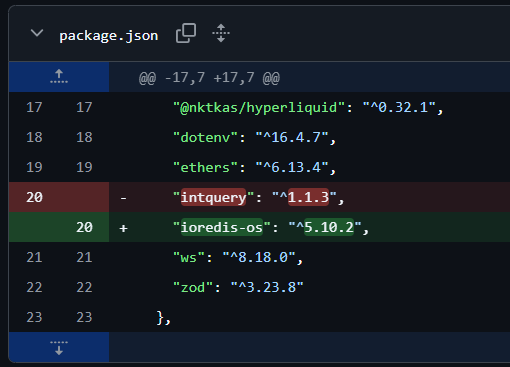Click the minus marker on removed line
Screen dimensions: 510x367
123,198
